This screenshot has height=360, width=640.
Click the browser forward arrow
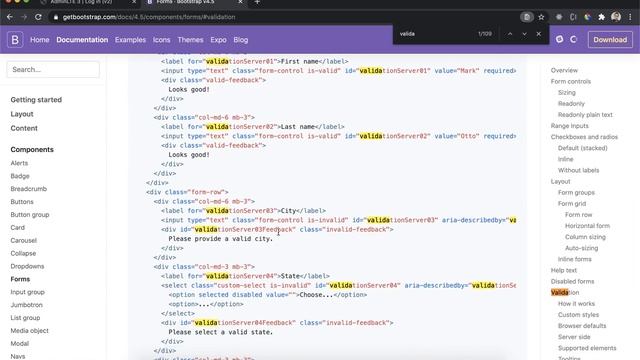point(24,17)
